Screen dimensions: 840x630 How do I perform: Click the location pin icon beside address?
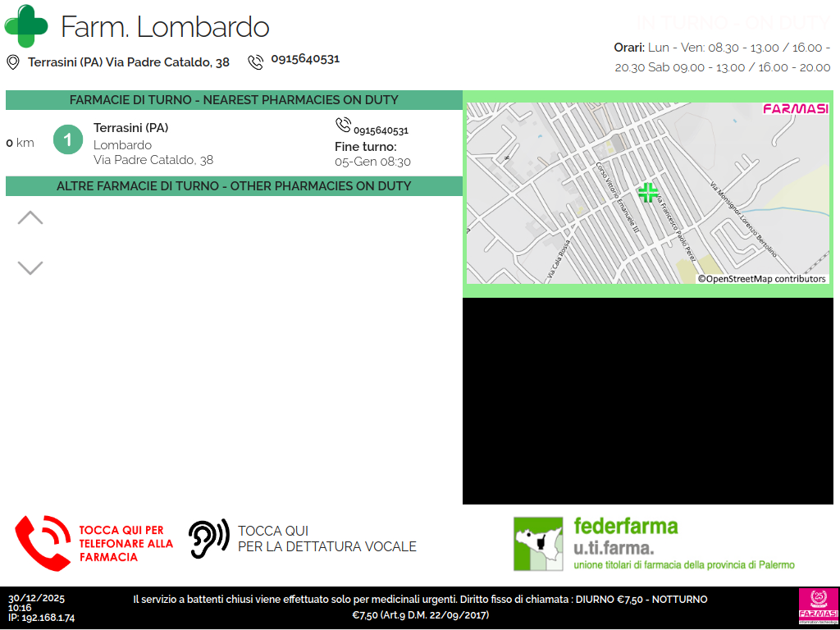click(x=13, y=62)
